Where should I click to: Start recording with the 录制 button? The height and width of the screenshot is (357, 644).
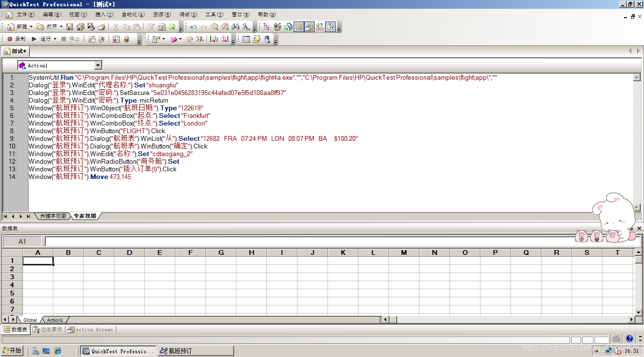tap(16, 39)
